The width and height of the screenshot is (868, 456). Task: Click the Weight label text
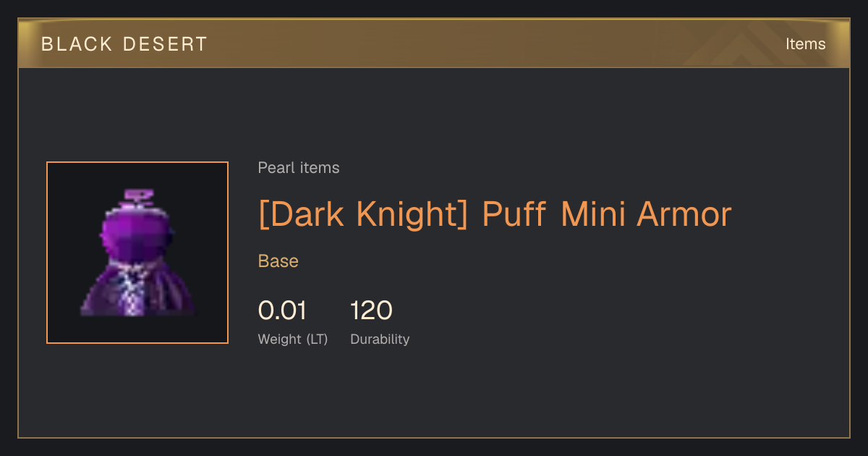point(280,339)
